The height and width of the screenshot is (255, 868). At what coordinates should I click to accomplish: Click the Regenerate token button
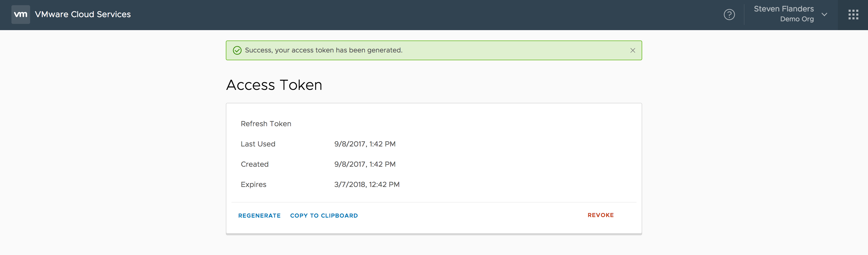pos(259,216)
